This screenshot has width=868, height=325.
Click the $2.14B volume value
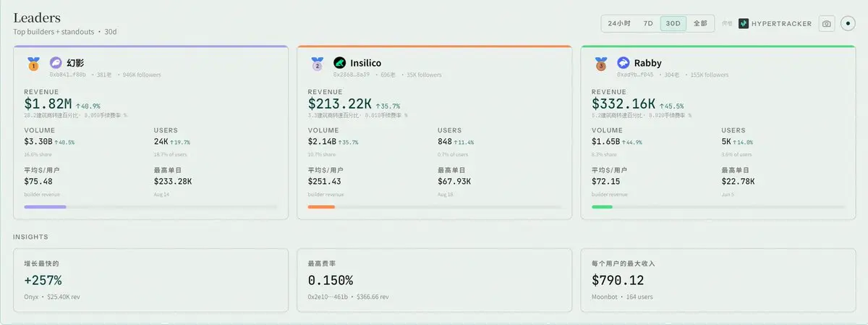[x=322, y=142]
